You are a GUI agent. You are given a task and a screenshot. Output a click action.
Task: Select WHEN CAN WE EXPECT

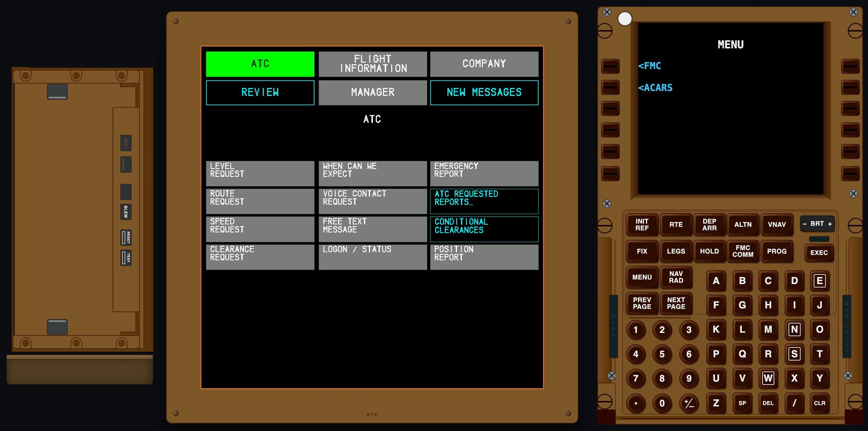coord(373,173)
